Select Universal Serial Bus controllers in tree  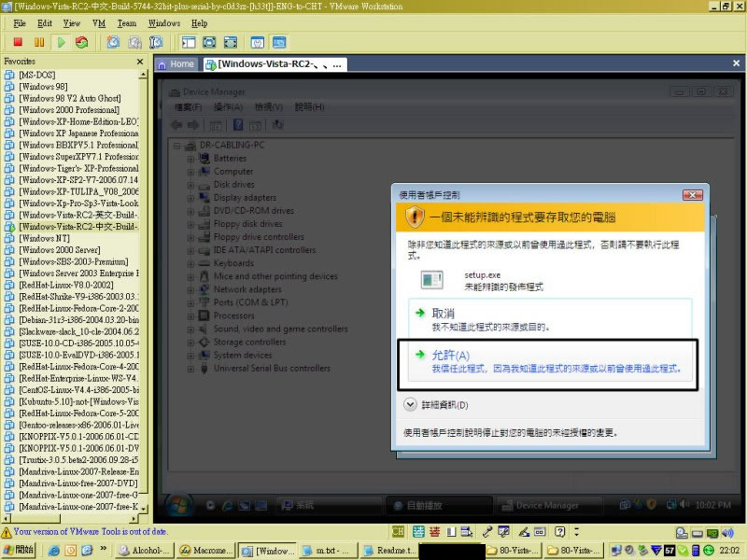coord(272,368)
